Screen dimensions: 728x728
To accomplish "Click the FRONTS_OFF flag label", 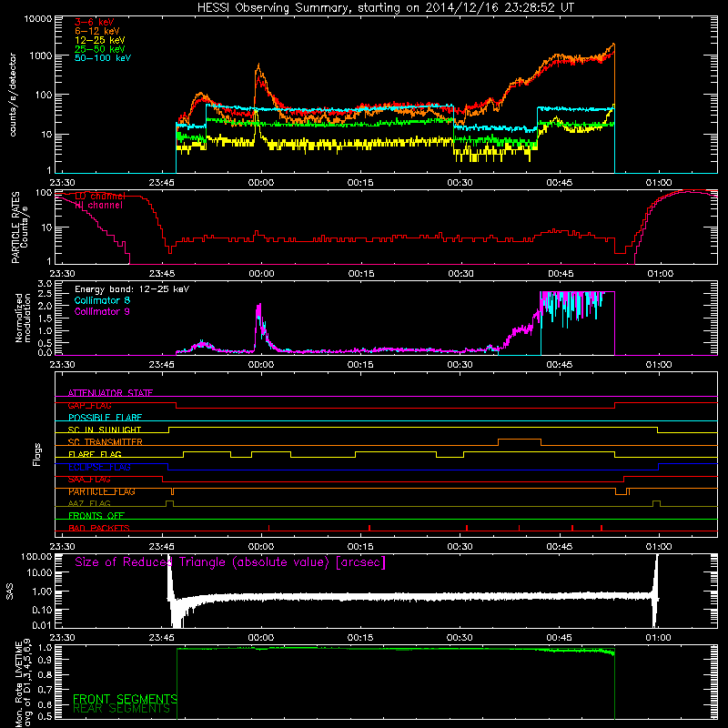I will tap(96, 516).
